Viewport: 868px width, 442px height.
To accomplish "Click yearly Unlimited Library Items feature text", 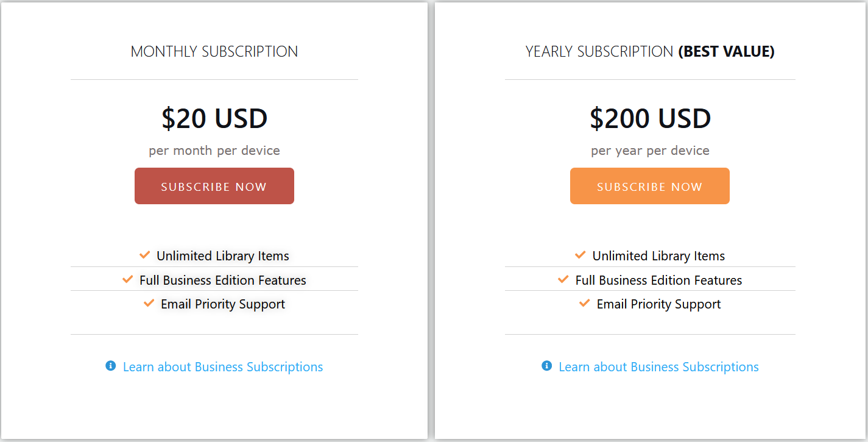I will click(x=658, y=256).
